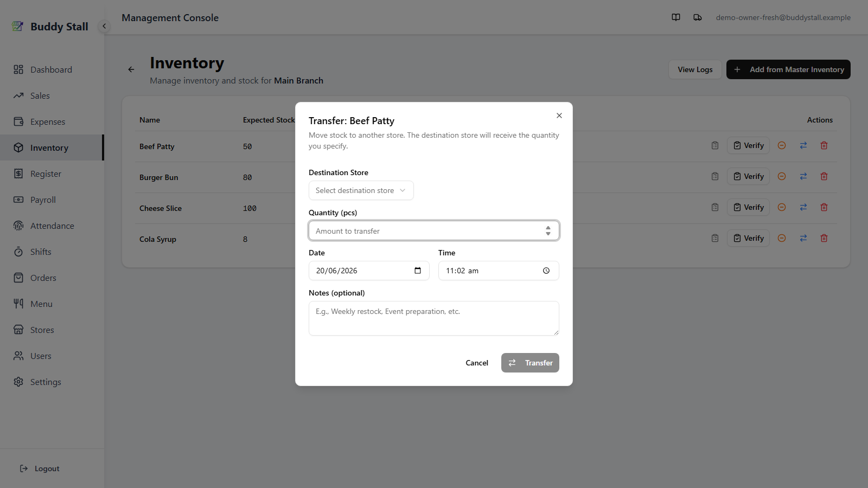868x488 pixels.
Task: Delete Beef Patty with trash icon
Action: point(824,145)
